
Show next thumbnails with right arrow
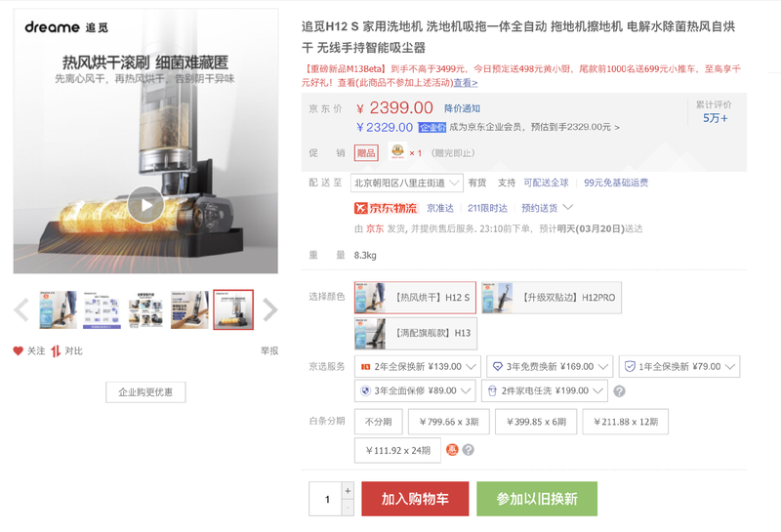[x=269, y=309]
